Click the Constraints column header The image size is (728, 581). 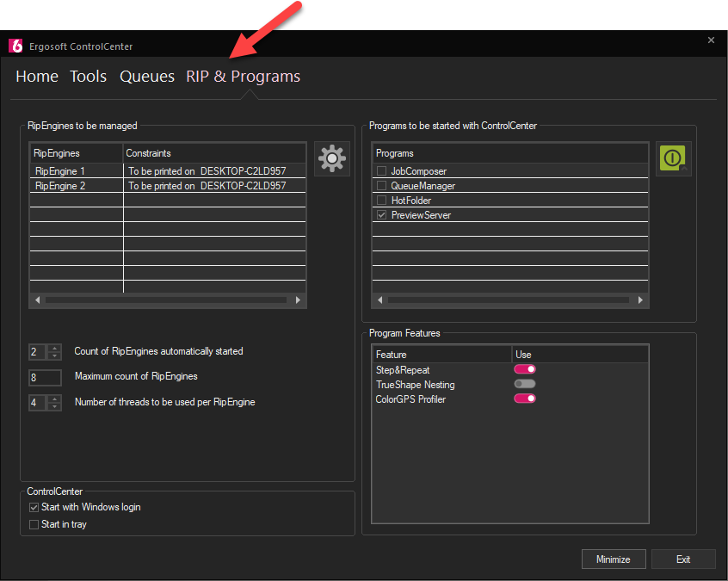coord(214,153)
